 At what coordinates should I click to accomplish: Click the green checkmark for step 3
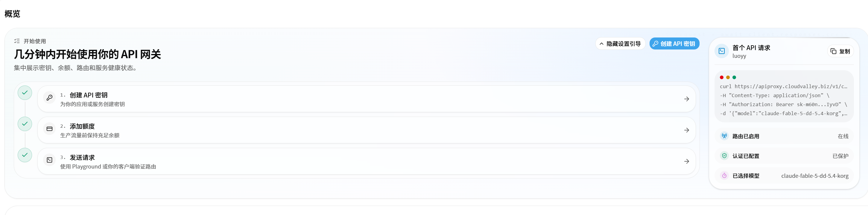25,155
